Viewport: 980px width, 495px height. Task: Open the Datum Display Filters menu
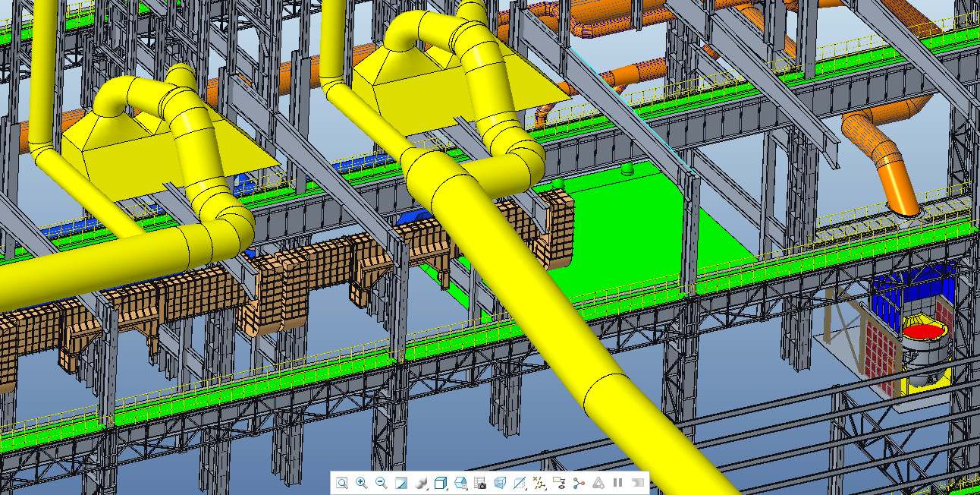540,483
